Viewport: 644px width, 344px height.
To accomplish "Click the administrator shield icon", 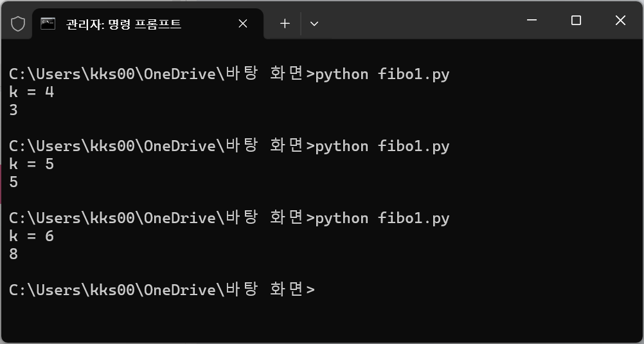I will click(x=17, y=24).
